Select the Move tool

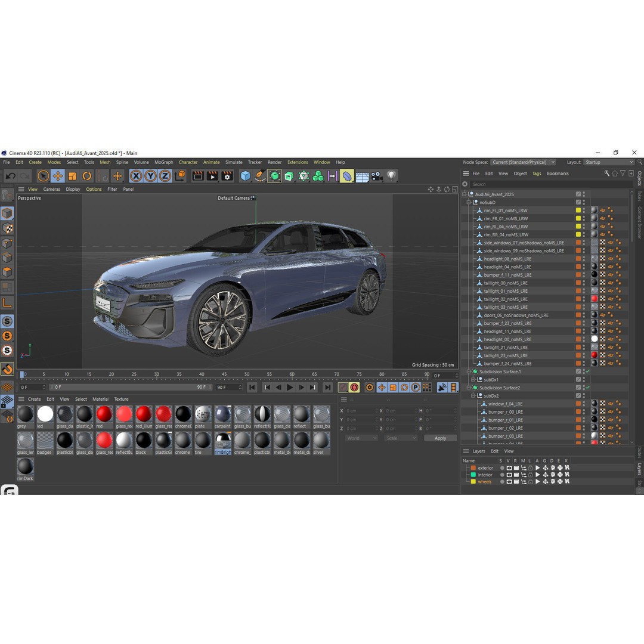tap(58, 176)
